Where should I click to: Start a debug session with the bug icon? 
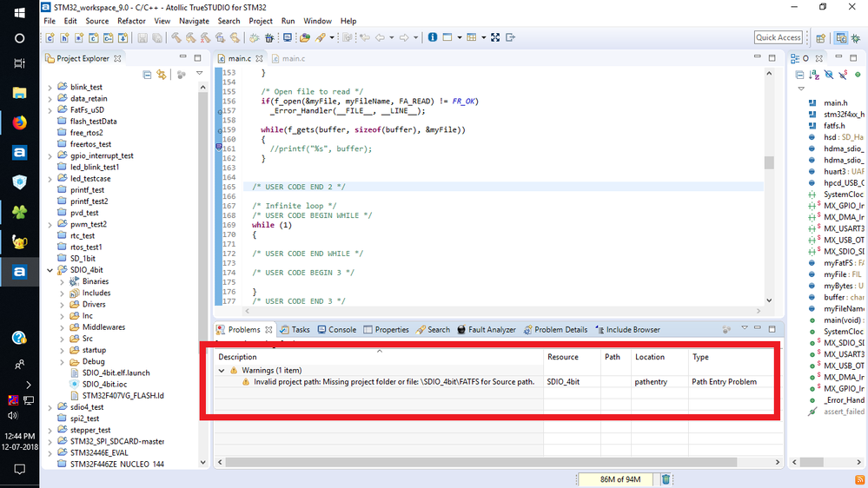point(269,37)
